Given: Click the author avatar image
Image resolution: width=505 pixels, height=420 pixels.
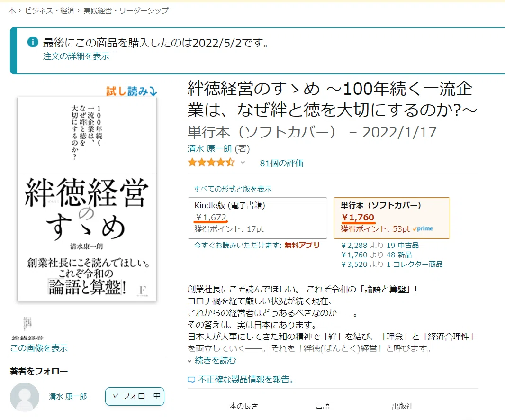Looking at the screenshot, I should pyautogui.click(x=25, y=397).
